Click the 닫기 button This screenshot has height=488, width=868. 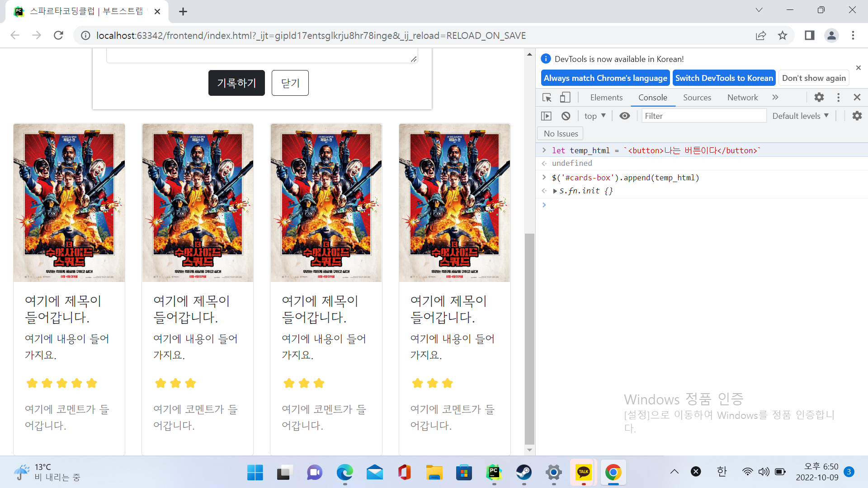click(x=290, y=83)
